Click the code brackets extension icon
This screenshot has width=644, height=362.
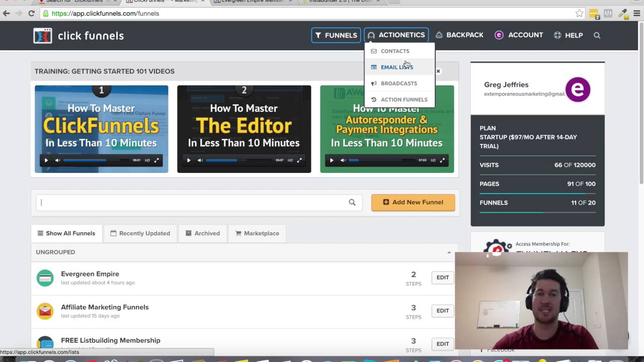[608, 14]
